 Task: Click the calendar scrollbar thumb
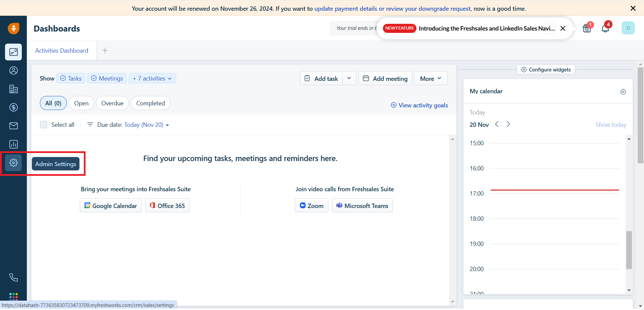pos(629,250)
